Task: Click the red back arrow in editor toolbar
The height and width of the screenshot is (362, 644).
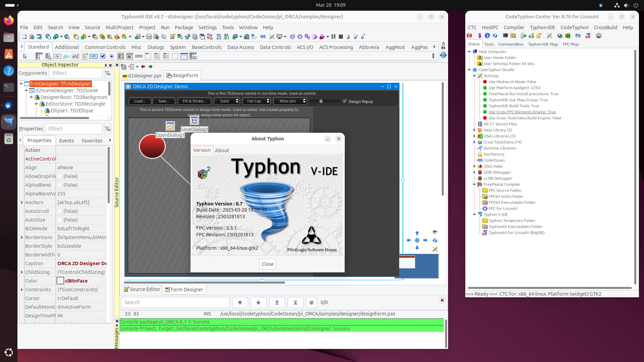Action: click(x=143, y=67)
